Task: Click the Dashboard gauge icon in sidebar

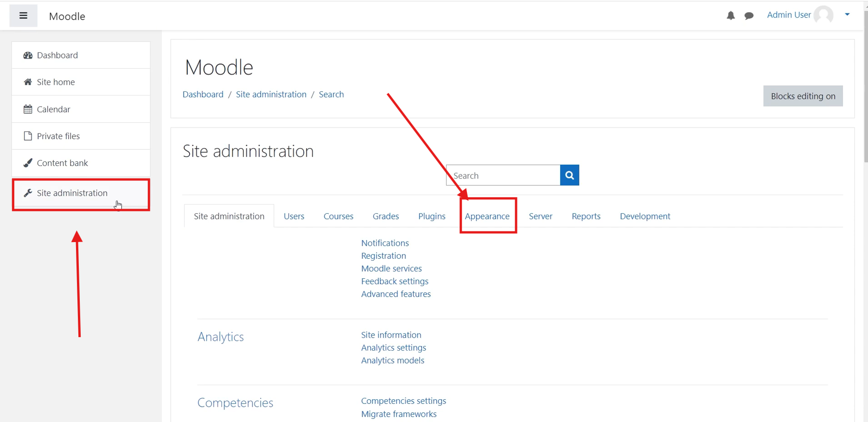Action: 28,55
